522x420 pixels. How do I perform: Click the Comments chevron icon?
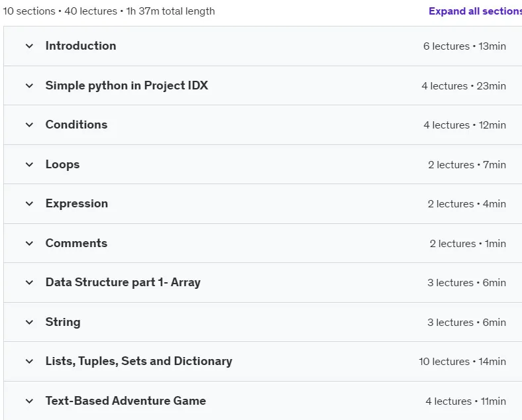click(x=29, y=243)
